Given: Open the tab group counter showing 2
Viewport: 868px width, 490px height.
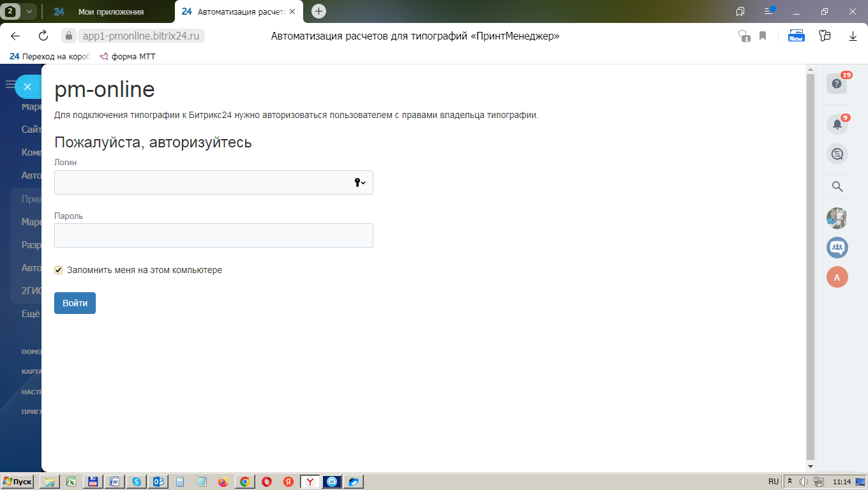Looking at the screenshot, I should point(11,11).
